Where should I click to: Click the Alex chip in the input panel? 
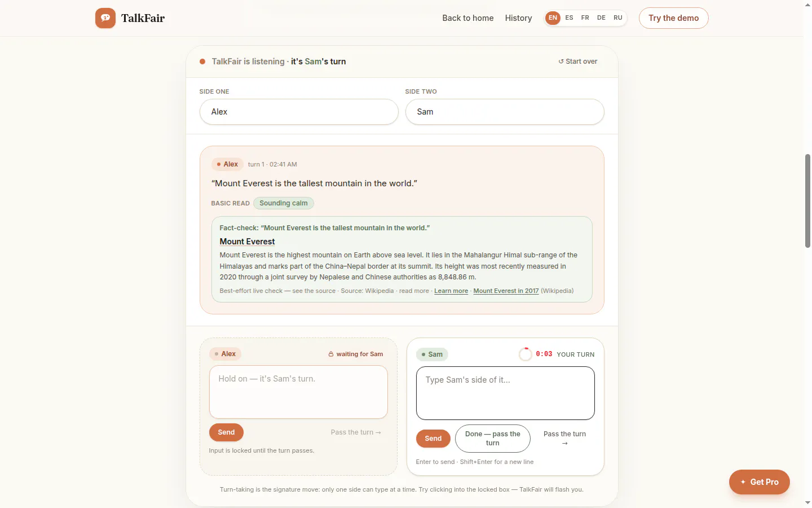pos(226,354)
